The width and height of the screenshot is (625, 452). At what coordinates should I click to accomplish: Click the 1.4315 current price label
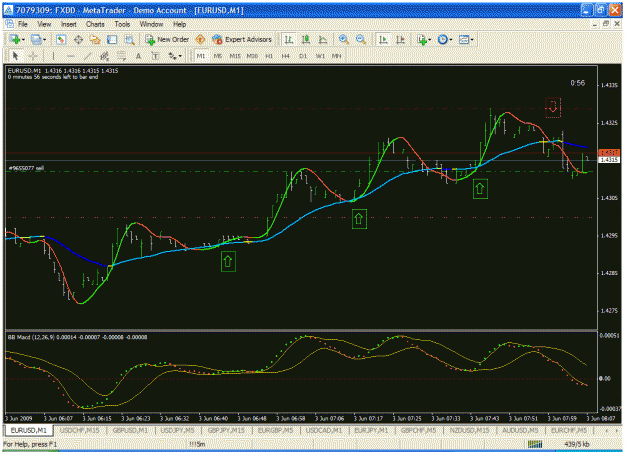pyautogui.click(x=609, y=160)
